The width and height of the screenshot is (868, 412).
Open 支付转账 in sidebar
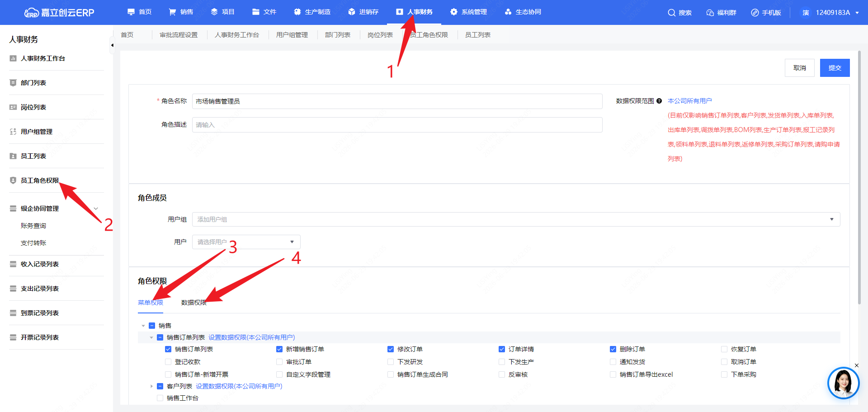(x=33, y=243)
